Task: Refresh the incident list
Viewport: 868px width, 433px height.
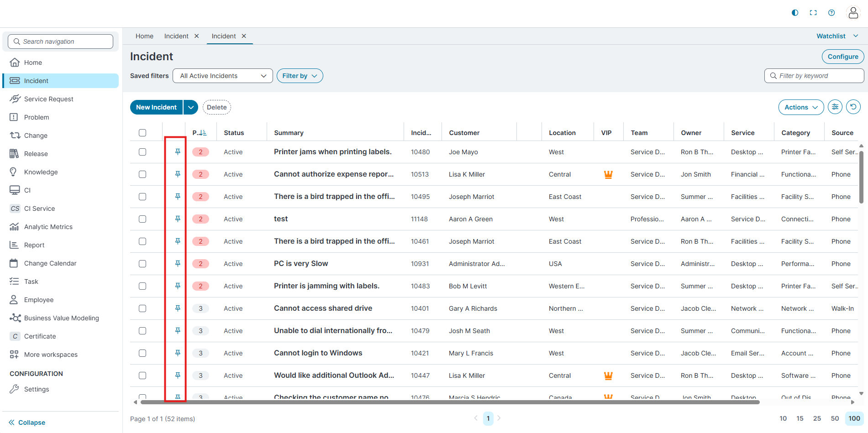Action: tap(853, 107)
